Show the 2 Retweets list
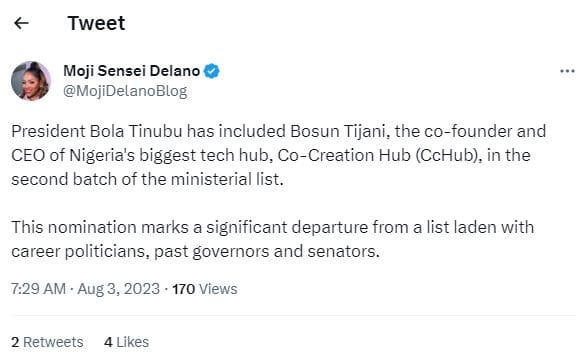The image size is (586, 361). tap(47, 342)
